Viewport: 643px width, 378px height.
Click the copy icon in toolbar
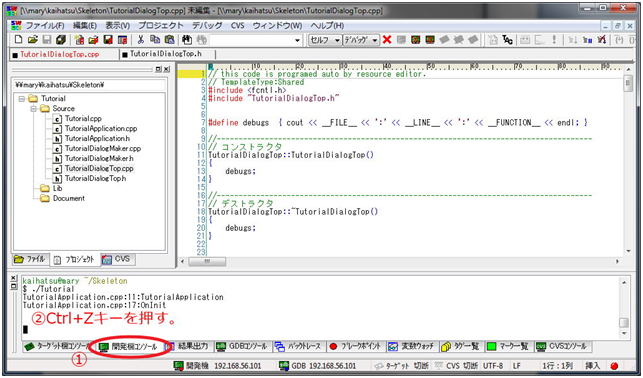[x=155, y=40]
